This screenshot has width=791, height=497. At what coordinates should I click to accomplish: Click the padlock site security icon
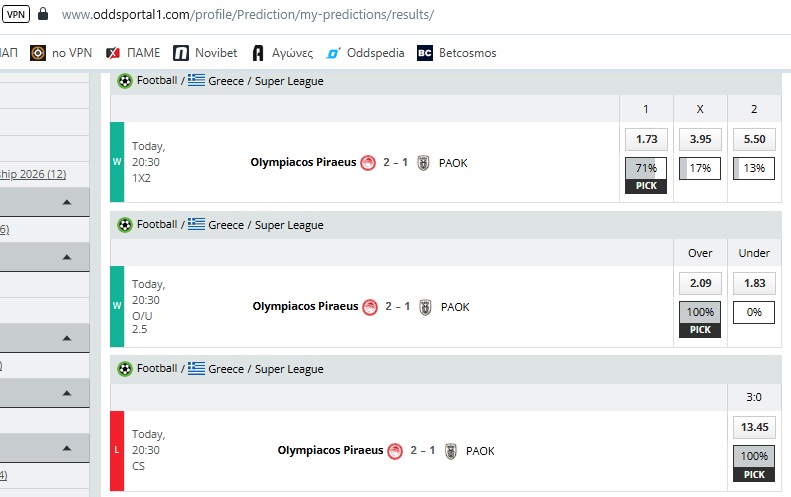[43, 15]
